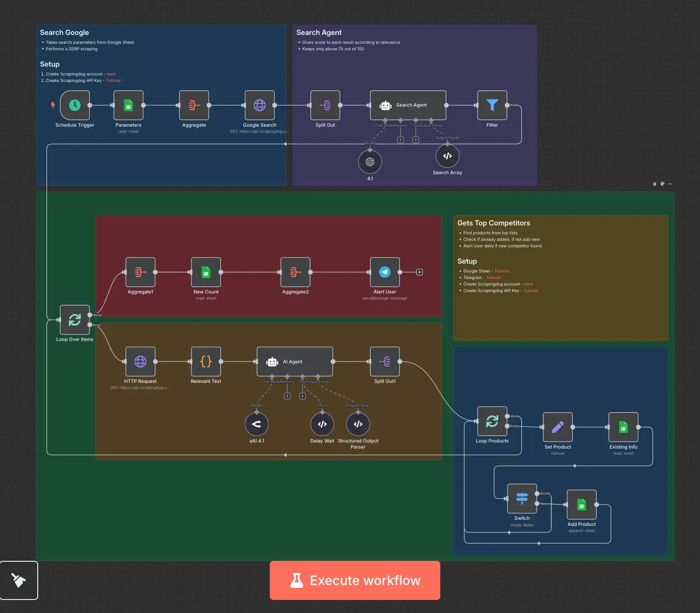Click plus to add a Tool to AI Agent
Viewport: 700px width, 613px height.
(x=302, y=395)
